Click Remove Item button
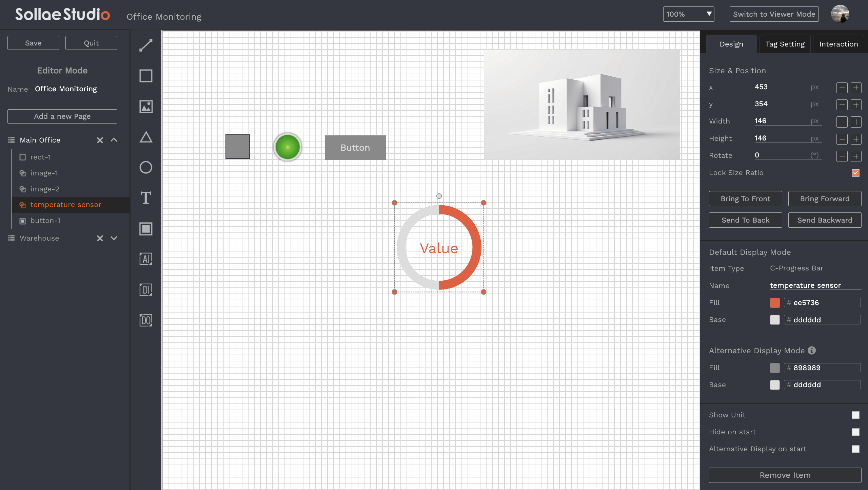 [785, 475]
